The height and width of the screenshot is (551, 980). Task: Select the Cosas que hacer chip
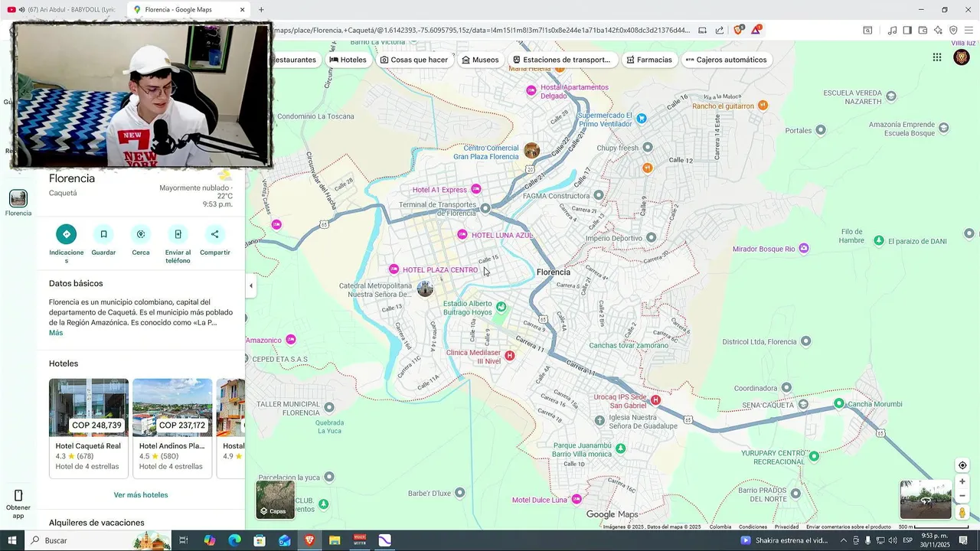pyautogui.click(x=414, y=60)
